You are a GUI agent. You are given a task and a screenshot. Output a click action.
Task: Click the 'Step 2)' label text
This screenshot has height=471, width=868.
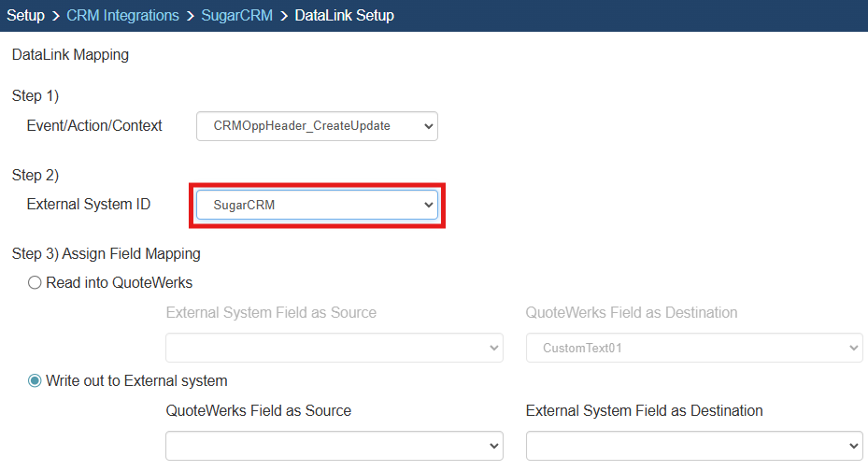[x=36, y=175]
